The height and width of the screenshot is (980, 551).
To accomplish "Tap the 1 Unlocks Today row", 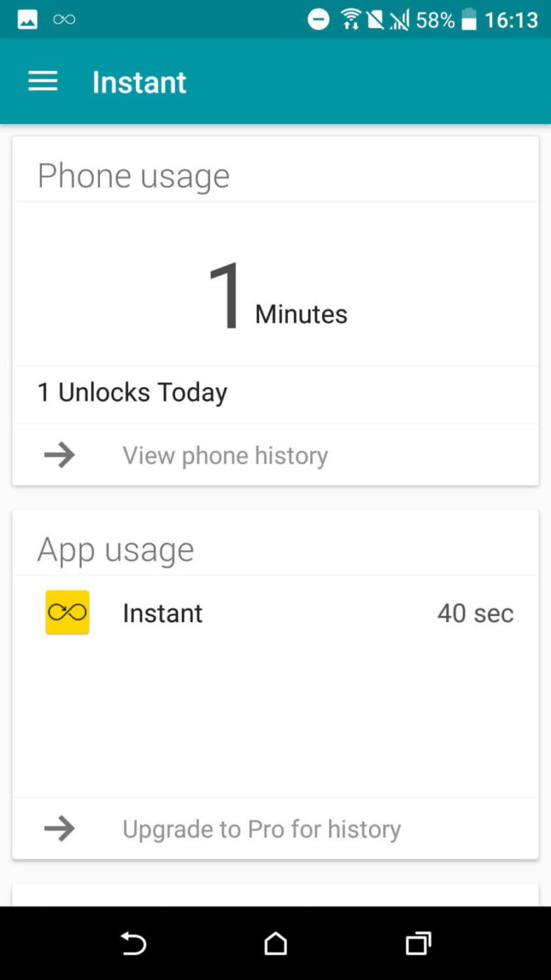I will coord(132,393).
